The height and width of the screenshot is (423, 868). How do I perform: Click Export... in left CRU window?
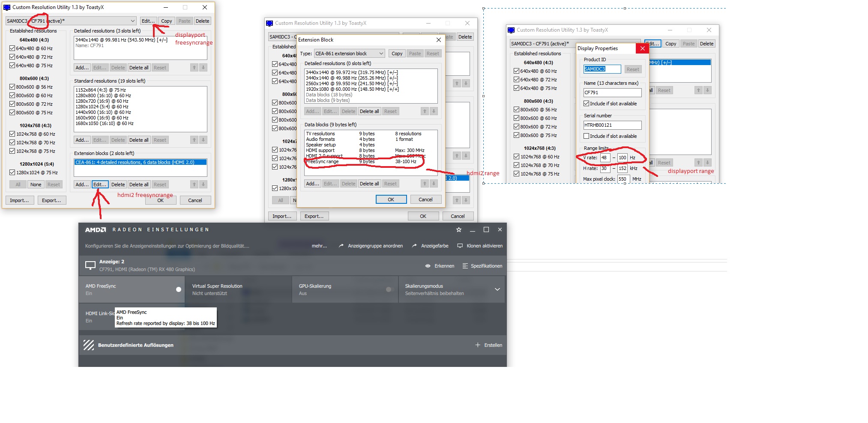(51, 200)
